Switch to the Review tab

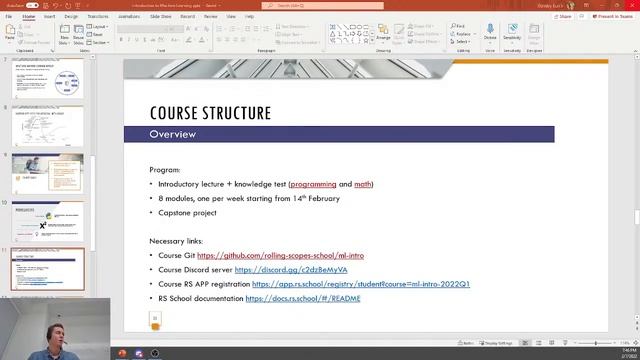[x=211, y=16]
